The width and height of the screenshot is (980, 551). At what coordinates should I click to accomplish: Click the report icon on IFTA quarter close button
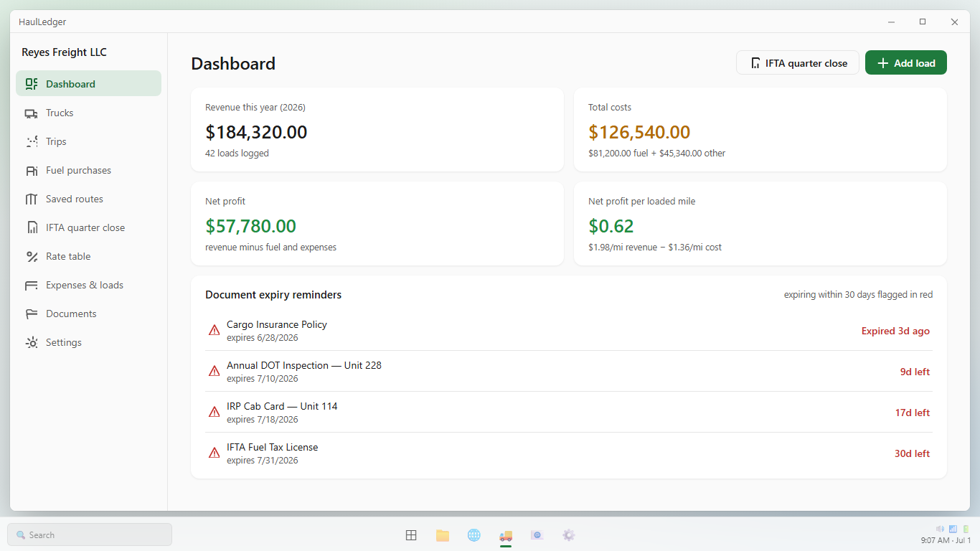coord(755,63)
